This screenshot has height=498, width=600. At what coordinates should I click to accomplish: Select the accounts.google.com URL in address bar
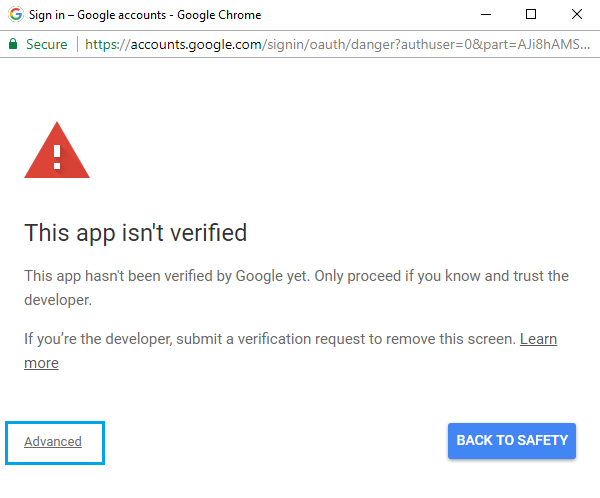[196, 45]
